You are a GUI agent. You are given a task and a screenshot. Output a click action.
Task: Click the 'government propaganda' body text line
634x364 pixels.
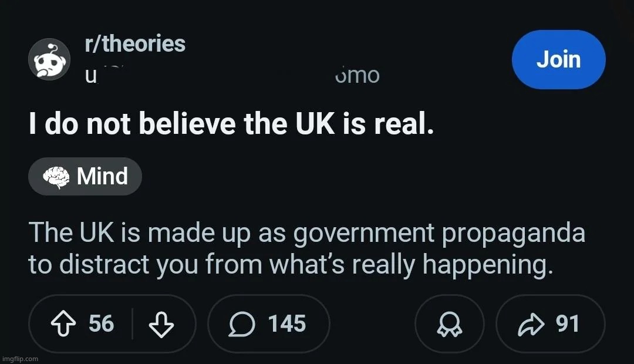point(306,234)
